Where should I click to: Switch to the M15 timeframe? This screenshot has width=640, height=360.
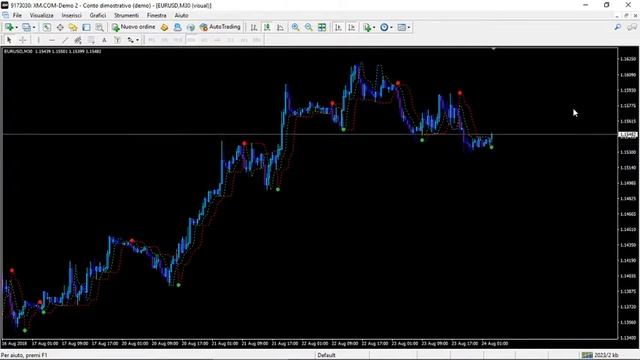(x=178, y=40)
